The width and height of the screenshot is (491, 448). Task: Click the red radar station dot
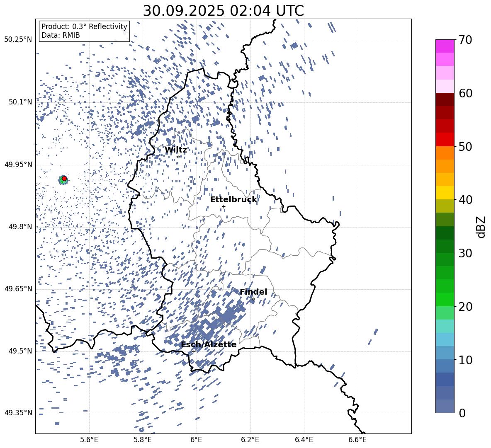[64, 179]
